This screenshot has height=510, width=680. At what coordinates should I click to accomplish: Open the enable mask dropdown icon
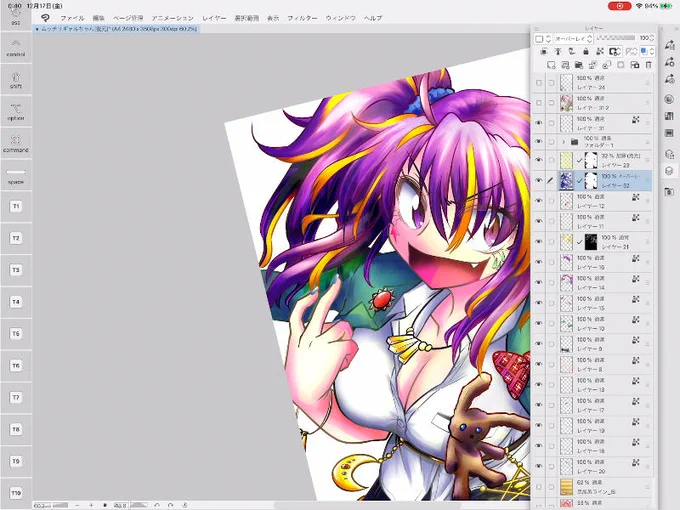[x=615, y=52]
